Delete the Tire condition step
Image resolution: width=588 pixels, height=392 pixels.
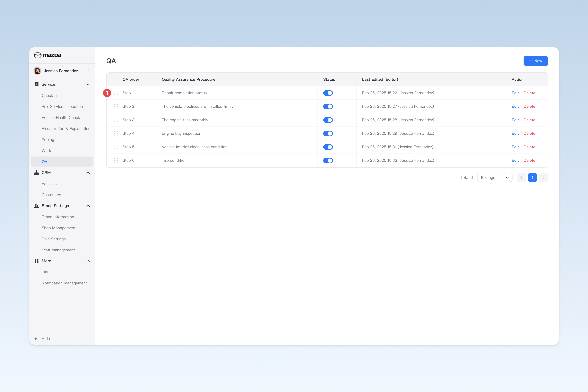click(x=529, y=160)
